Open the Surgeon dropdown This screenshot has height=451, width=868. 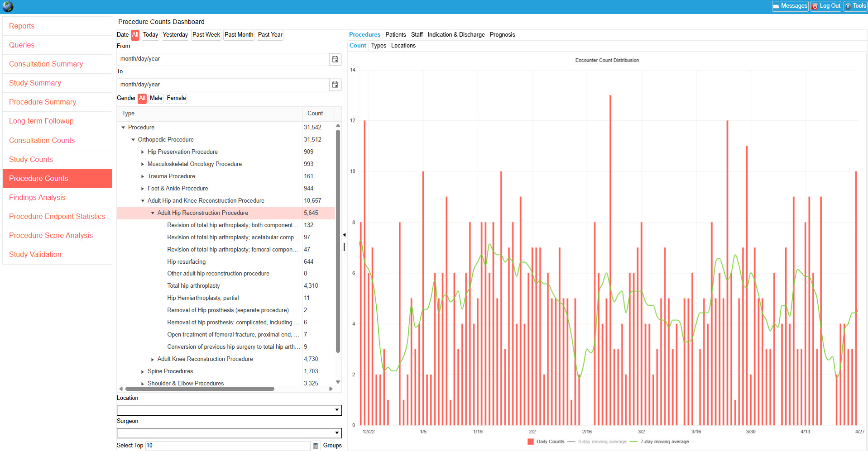coord(229,433)
